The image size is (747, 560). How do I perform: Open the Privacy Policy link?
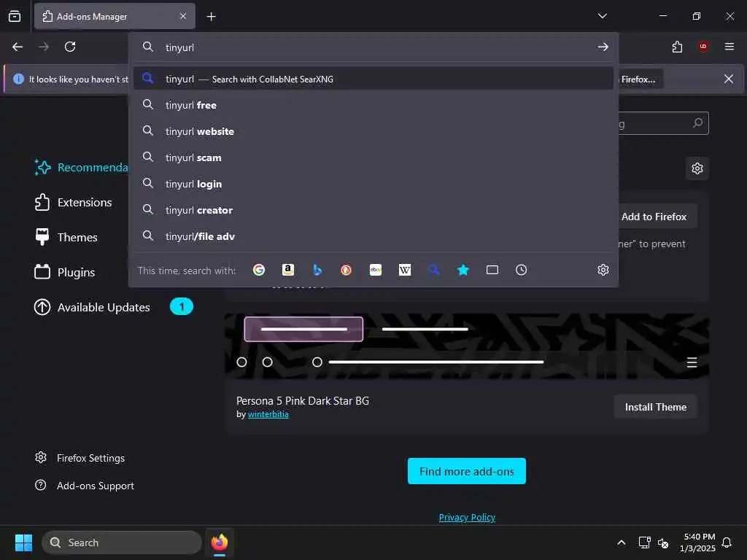(x=467, y=517)
